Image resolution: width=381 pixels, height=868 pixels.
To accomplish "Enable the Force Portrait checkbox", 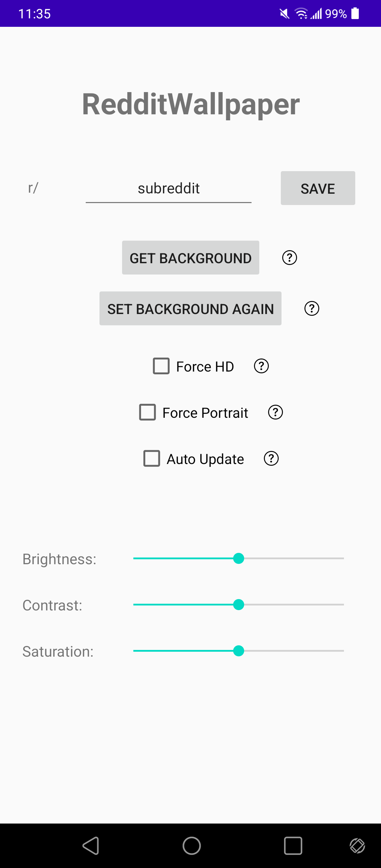I will click(x=147, y=412).
